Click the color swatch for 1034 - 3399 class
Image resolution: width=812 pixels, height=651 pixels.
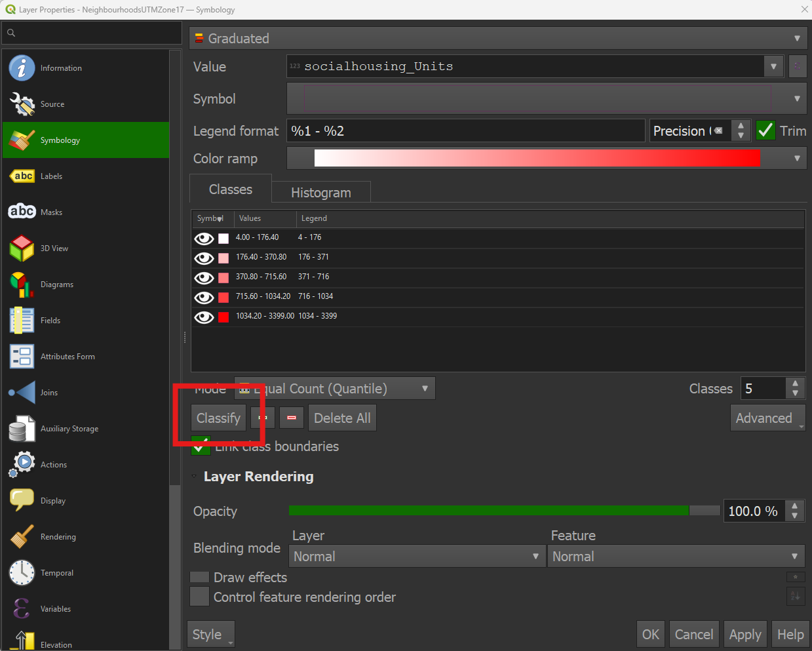click(223, 317)
